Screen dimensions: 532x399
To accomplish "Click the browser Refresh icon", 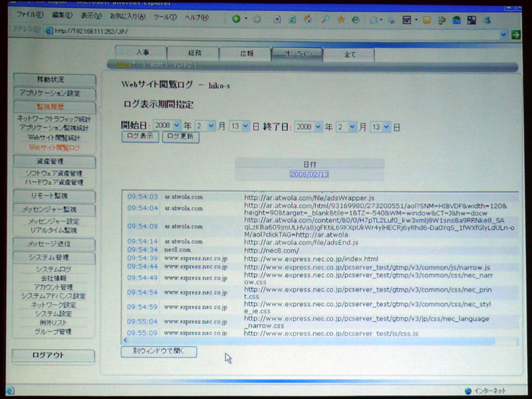I will click(291, 19).
